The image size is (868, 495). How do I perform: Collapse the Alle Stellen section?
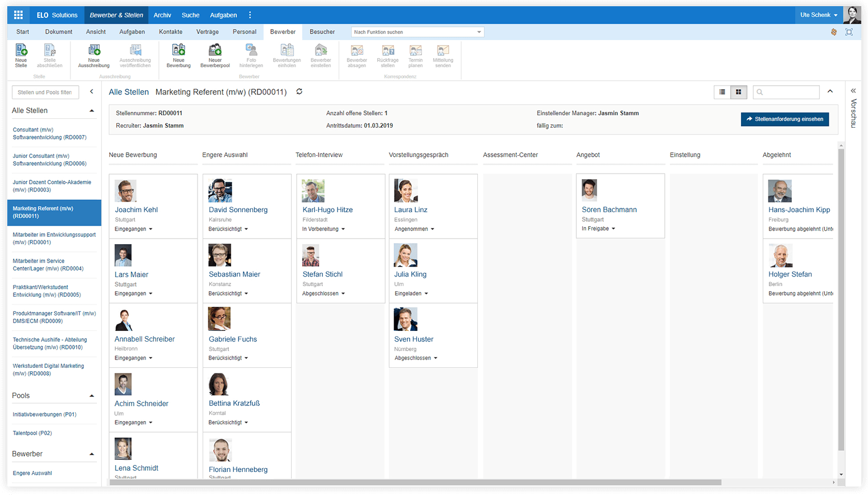click(92, 111)
